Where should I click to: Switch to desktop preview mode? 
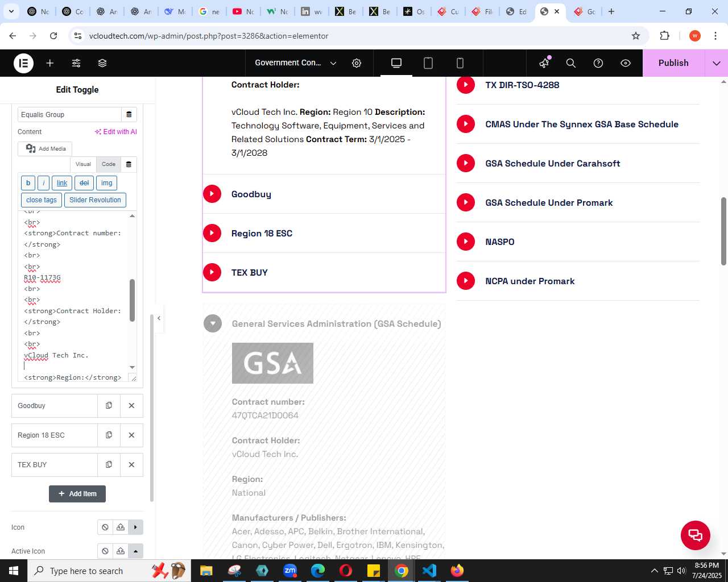[x=396, y=63]
